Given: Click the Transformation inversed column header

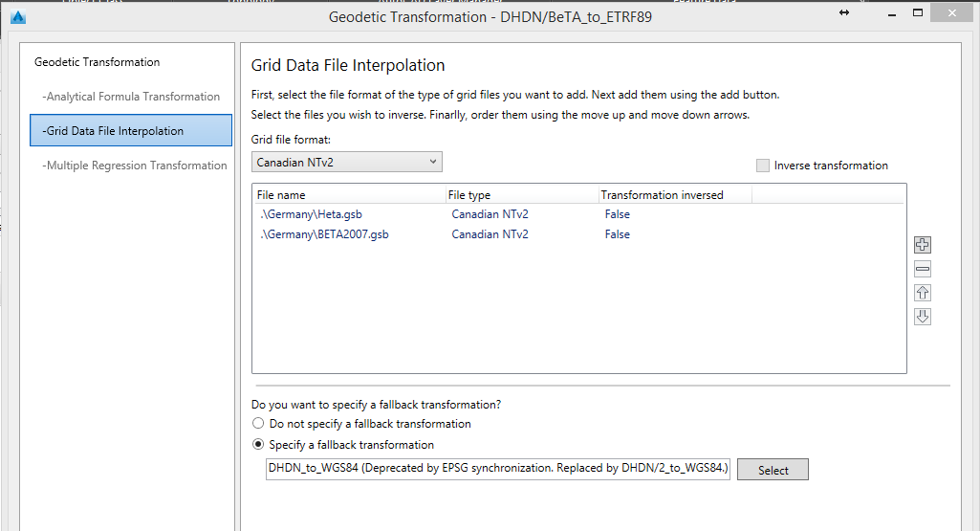Looking at the screenshot, I should (x=675, y=194).
